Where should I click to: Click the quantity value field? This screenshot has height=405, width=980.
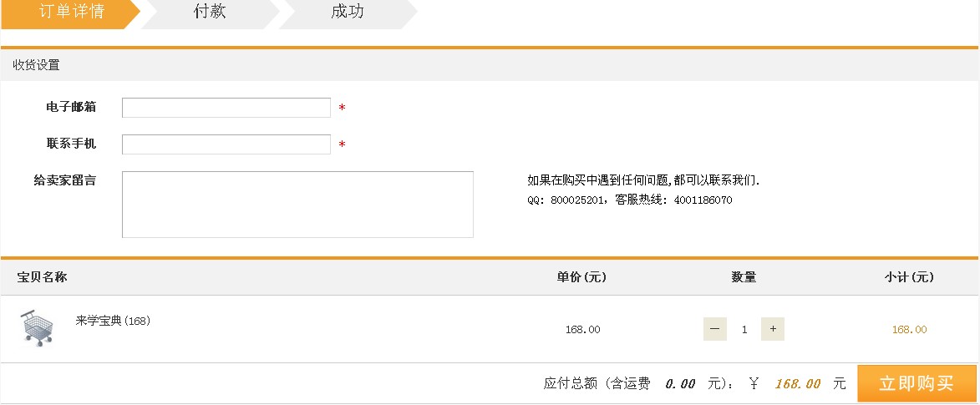(x=744, y=330)
